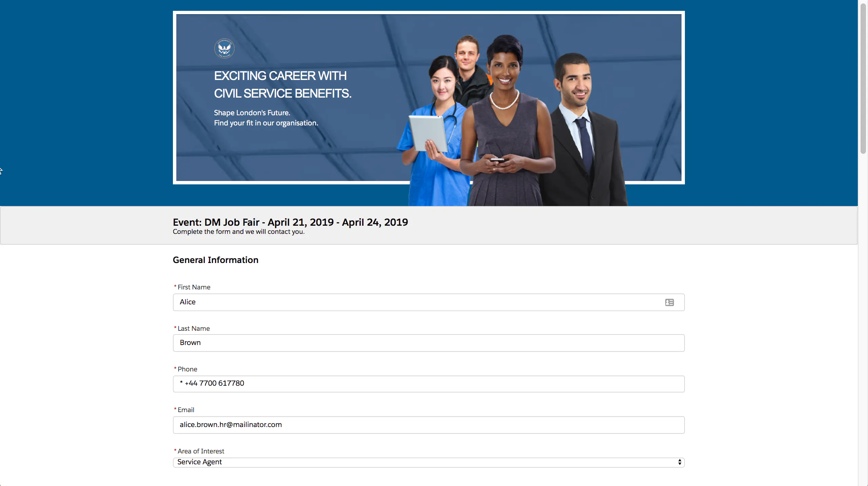Screen dimensions: 868x486
Task: Click the up-down arrows on Area of Interest
Action: pyautogui.click(x=679, y=462)
